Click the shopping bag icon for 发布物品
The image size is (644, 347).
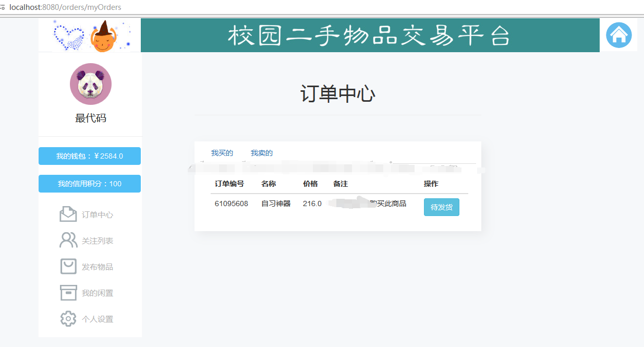click(x=68, y=267)
